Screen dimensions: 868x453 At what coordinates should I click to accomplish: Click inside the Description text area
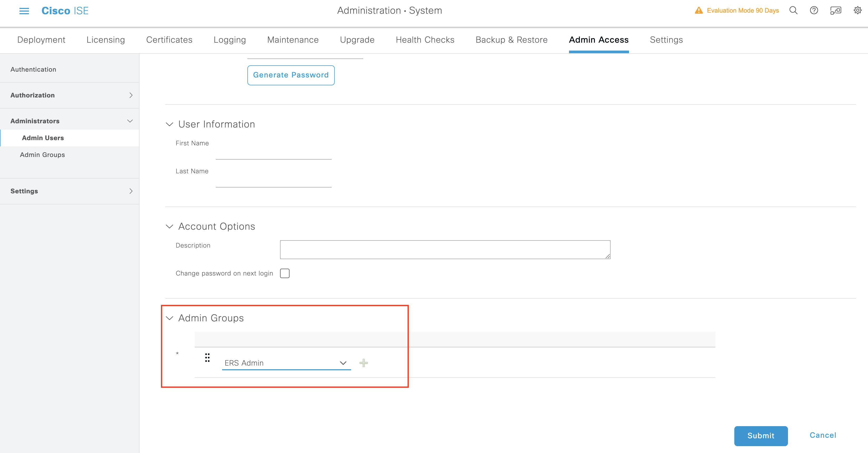(445, 250)
